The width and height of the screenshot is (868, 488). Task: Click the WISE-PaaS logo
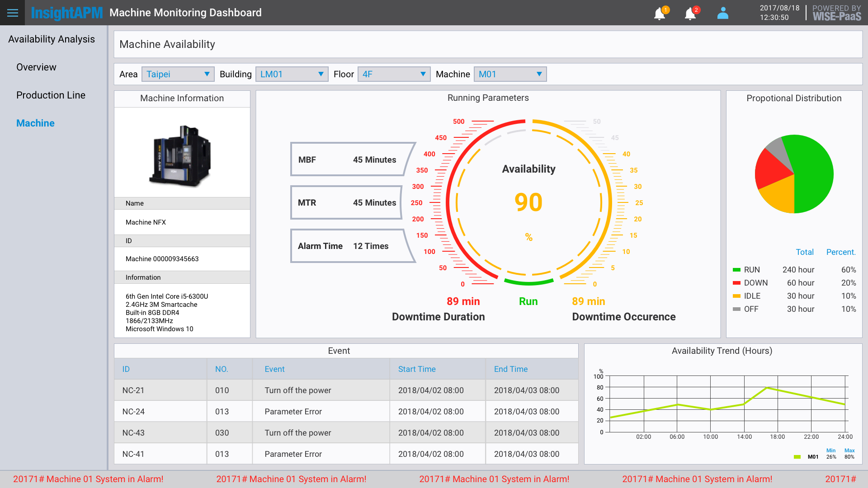(837, 17)
